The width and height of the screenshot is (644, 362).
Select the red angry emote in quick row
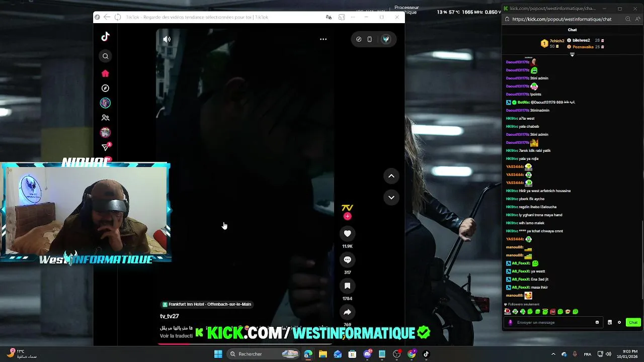553,312
